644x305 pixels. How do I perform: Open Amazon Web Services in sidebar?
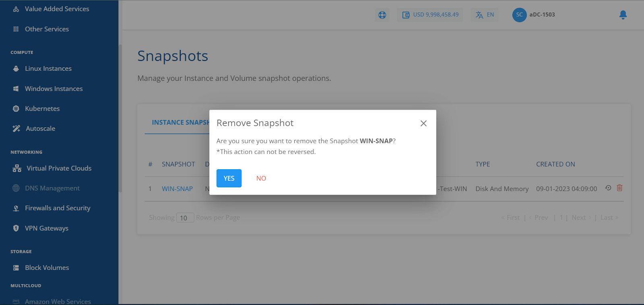click(58, 301)
